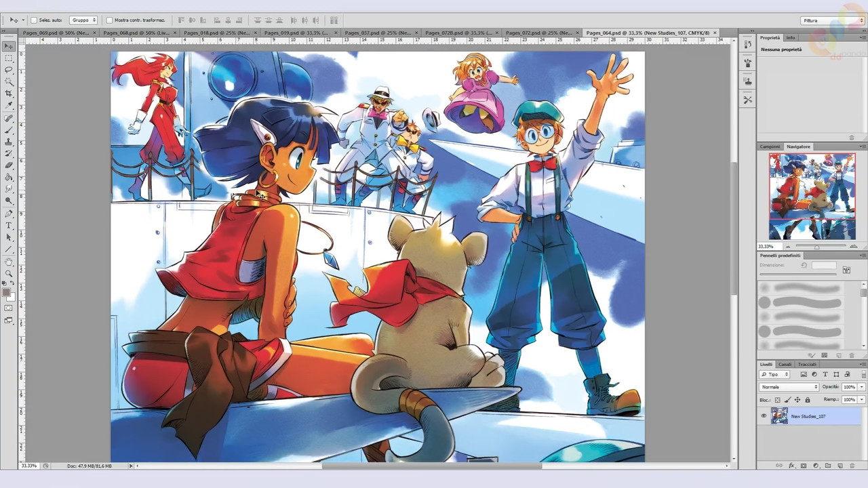Click the 33,33% zoom field in status bar

click(x=29, y=466)
